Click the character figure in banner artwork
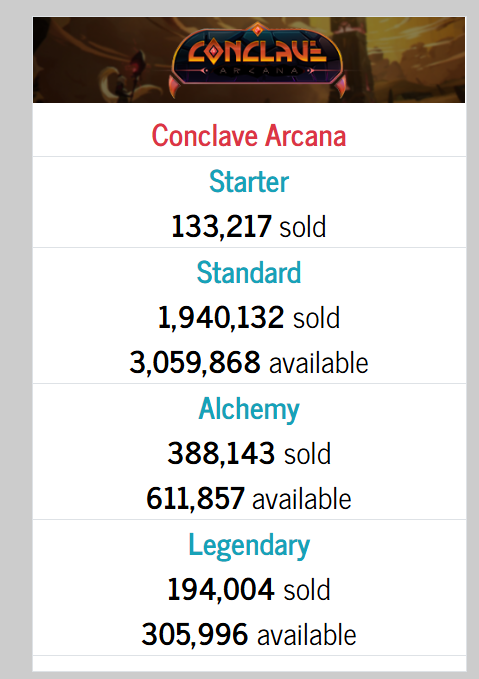The height and width of the screenshot is (679, 479). 130,78
